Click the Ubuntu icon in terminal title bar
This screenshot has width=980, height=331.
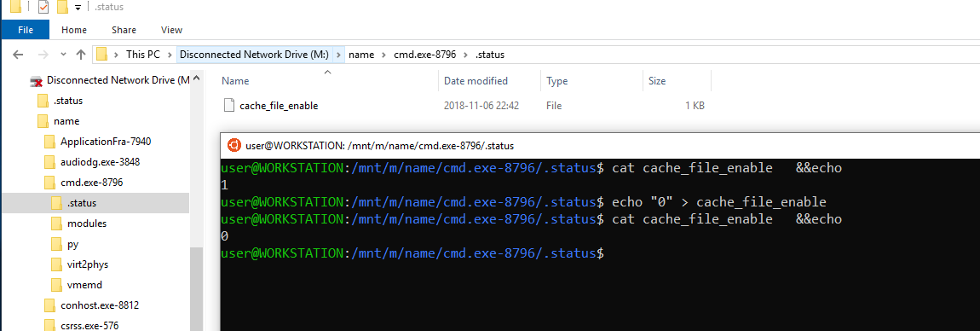[233, 146]
